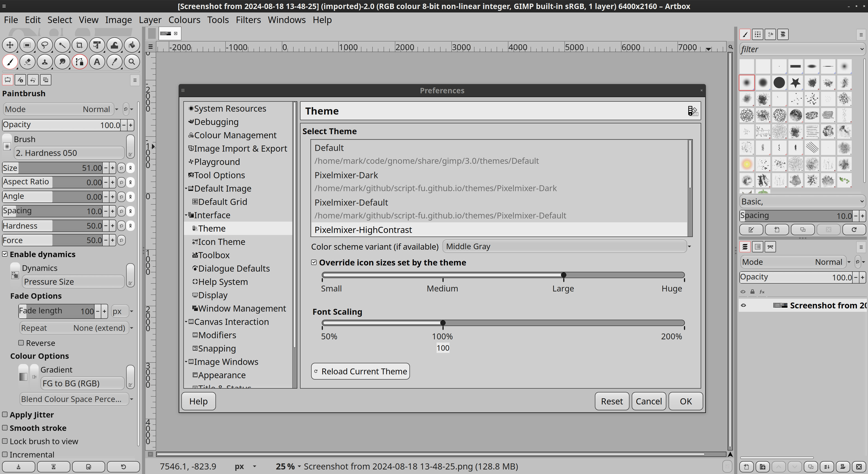Open the Channels tab in layers dock
The width and height of the screenshot is (868, 474).
click(757, 247)
